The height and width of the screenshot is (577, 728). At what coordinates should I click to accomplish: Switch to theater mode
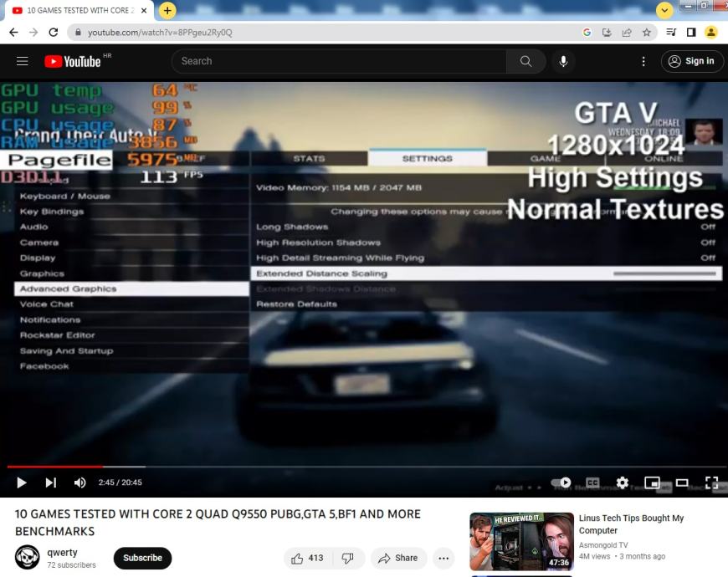click(x=682, y=483)
